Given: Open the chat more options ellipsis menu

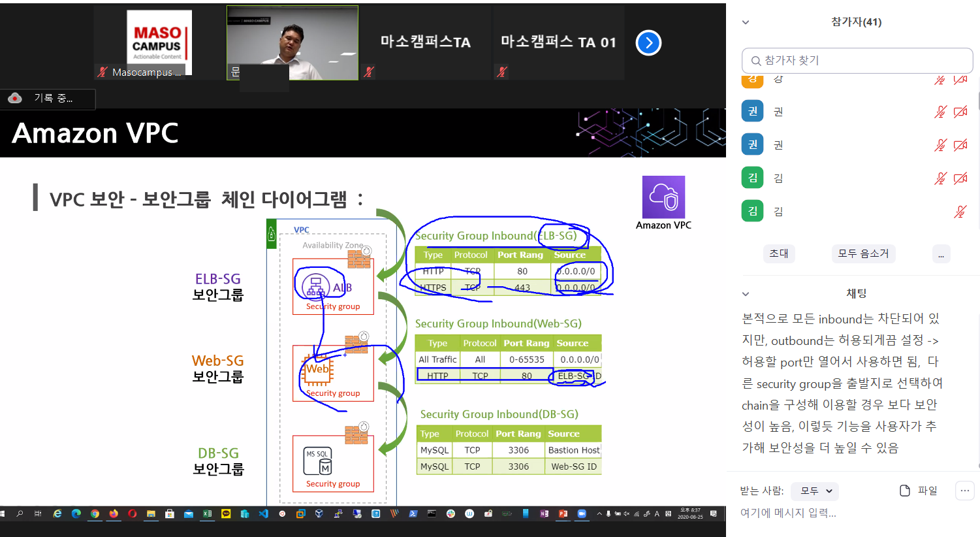Looking at the screenshot, I should point(964,491).
